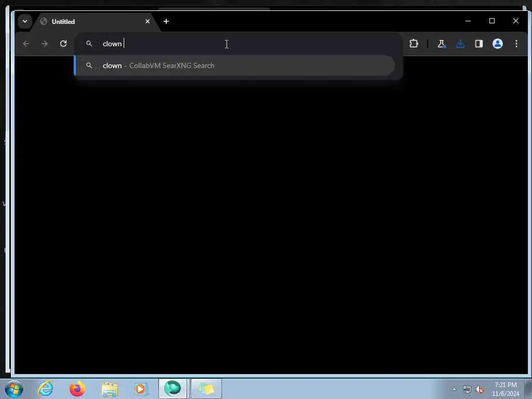The image size is (532, 399).
Task: Open the Windows Start menu
Action: click(14, 389)
